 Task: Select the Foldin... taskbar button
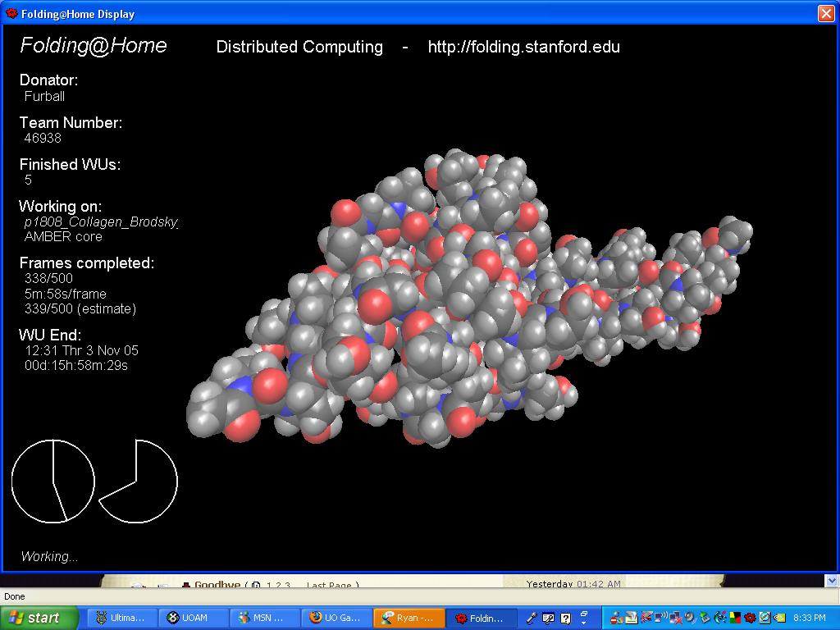482,618
